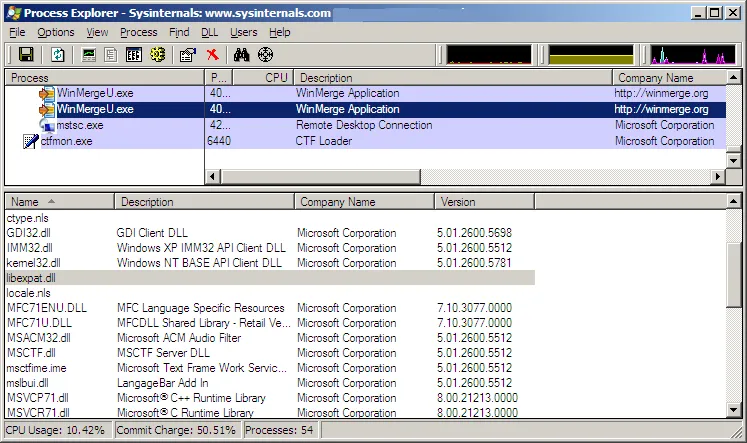
Task: Sort DLL list by Description header
Action: click(204, 202)
